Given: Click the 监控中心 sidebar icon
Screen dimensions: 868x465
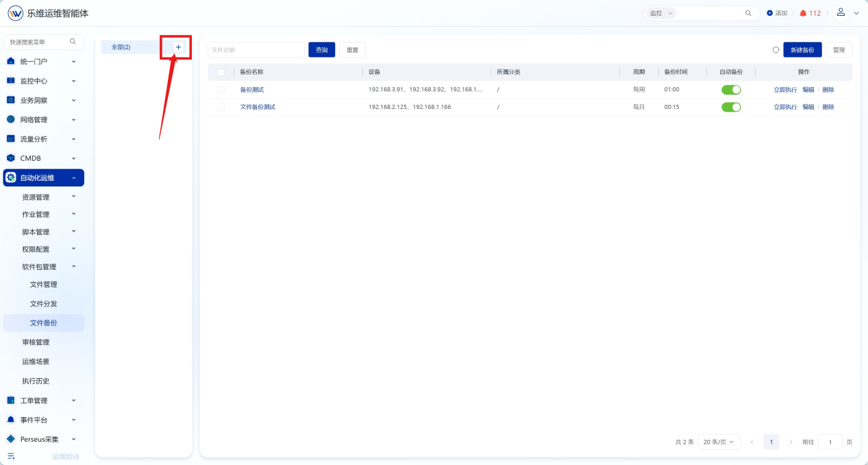Looking at the screenshot, I should (11, 80).
